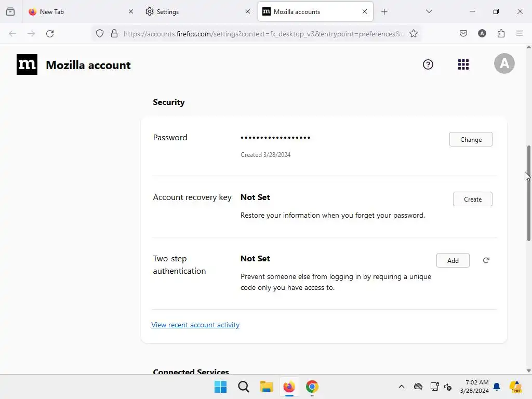532x399 pixels.
Task: Open a new tab with plus
Action: [384, 12]
